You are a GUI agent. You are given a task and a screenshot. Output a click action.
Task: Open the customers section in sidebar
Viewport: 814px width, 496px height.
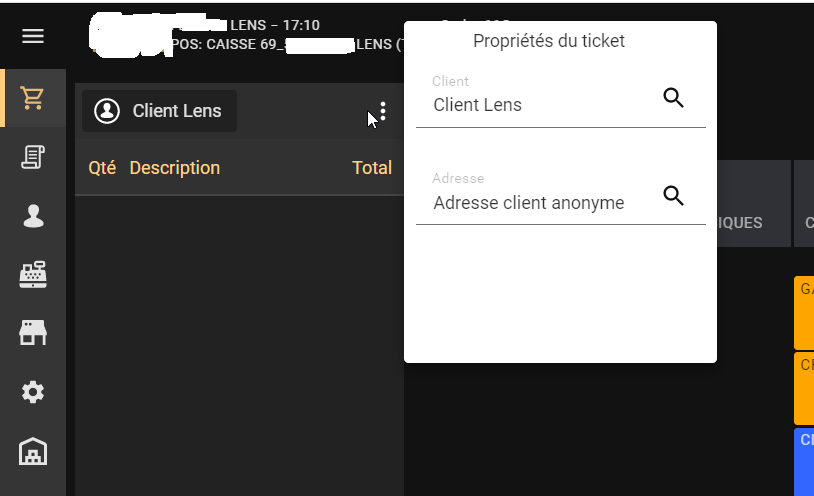click(x=33, y=216)
